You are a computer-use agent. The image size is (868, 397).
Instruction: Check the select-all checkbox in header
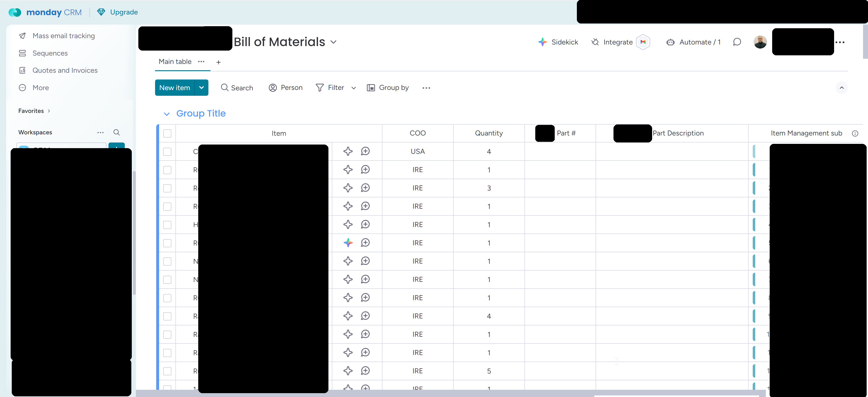167,133
